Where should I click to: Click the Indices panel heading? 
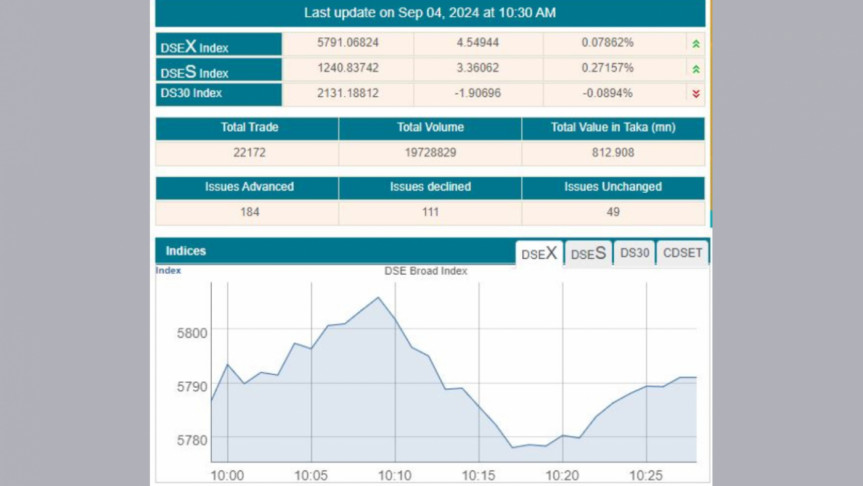point(185,251)
